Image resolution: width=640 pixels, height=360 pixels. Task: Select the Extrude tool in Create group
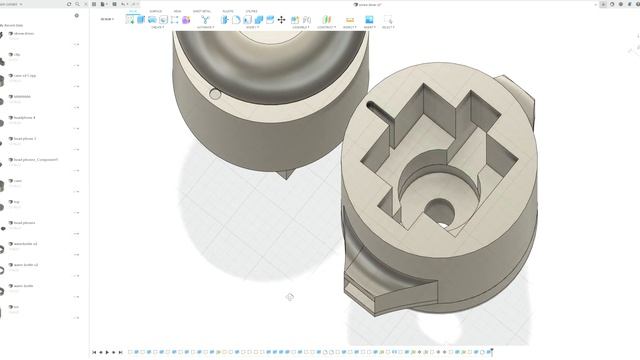pos(141,20)
